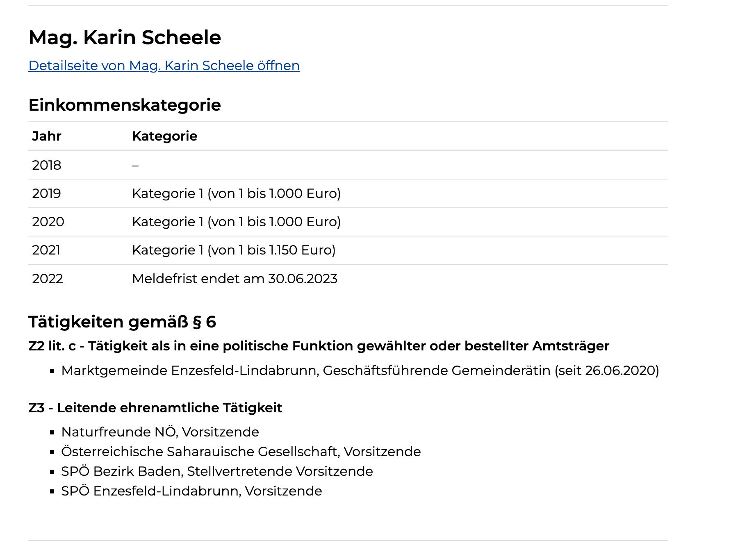Open the Detailseite von Mag. Karin Scheele link

[x=164, y=66]
